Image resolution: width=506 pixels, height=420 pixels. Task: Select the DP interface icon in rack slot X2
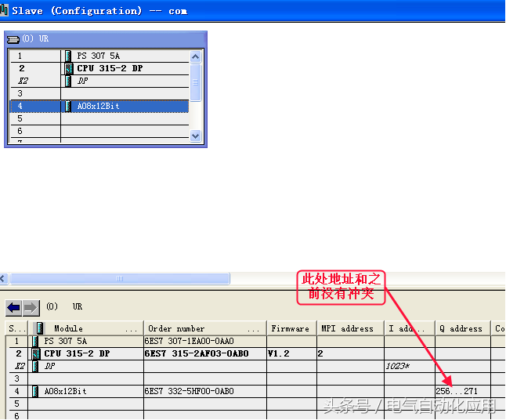pos(69,81)
